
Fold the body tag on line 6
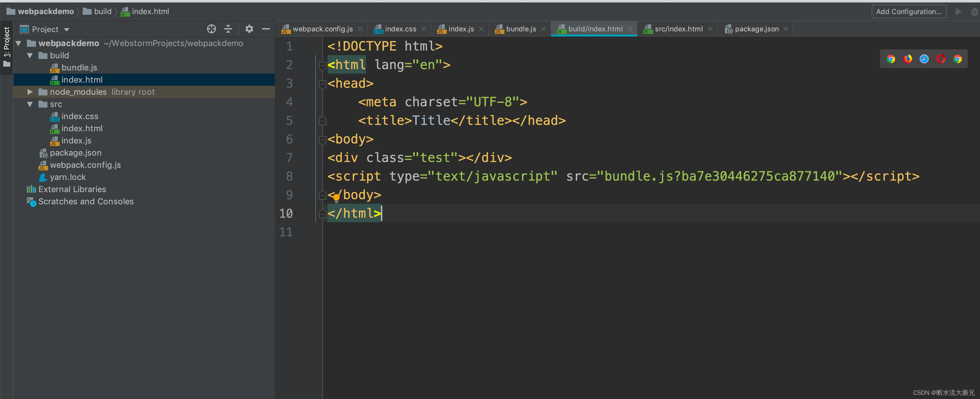click(x=323, y=140)
